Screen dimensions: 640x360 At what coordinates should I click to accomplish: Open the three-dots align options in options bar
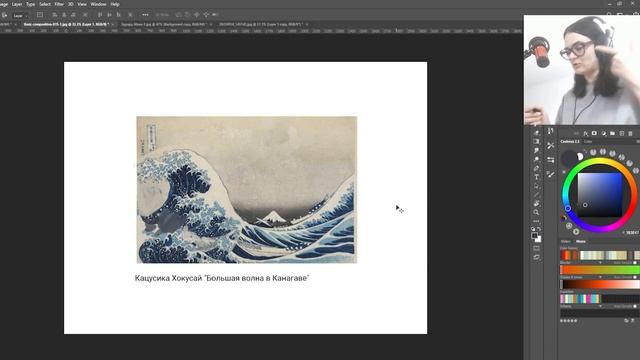(x=145, y=15)
